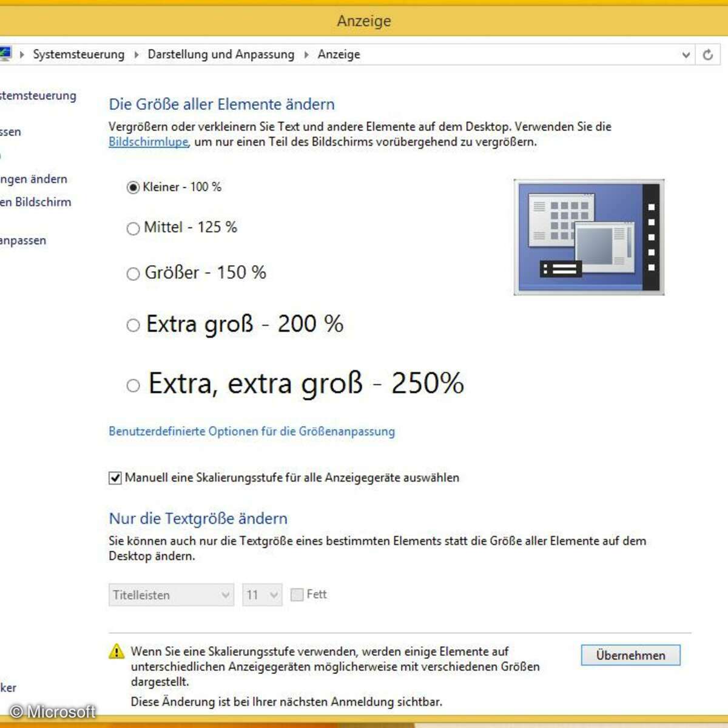Select 'Extra groß - 200 %' radio button
The height and width of the screenshot is (728, 728).
(133, 325)
